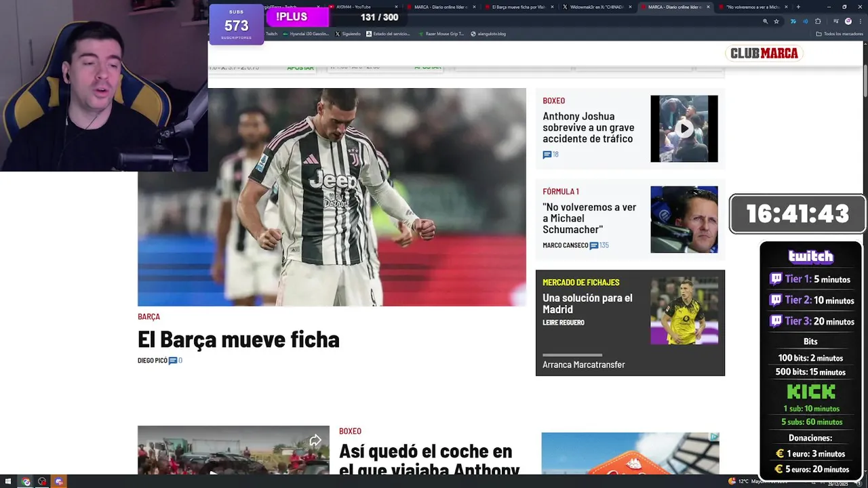Image resolution: width=868 pixels, height=488 pixels.
Task: Select the first MARCA - Diario online tab
Action: tap(441, 7)
